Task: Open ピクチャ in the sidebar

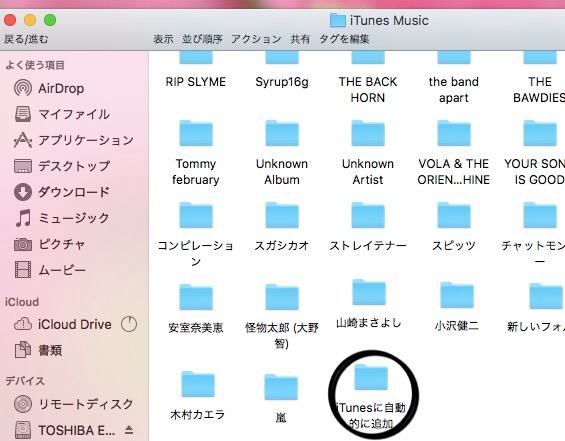Action: pyautogui.click(x=49, y=244)
